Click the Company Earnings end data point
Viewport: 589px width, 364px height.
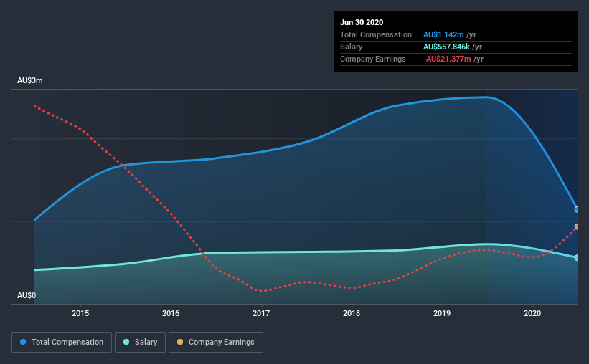tap(577, 226)
